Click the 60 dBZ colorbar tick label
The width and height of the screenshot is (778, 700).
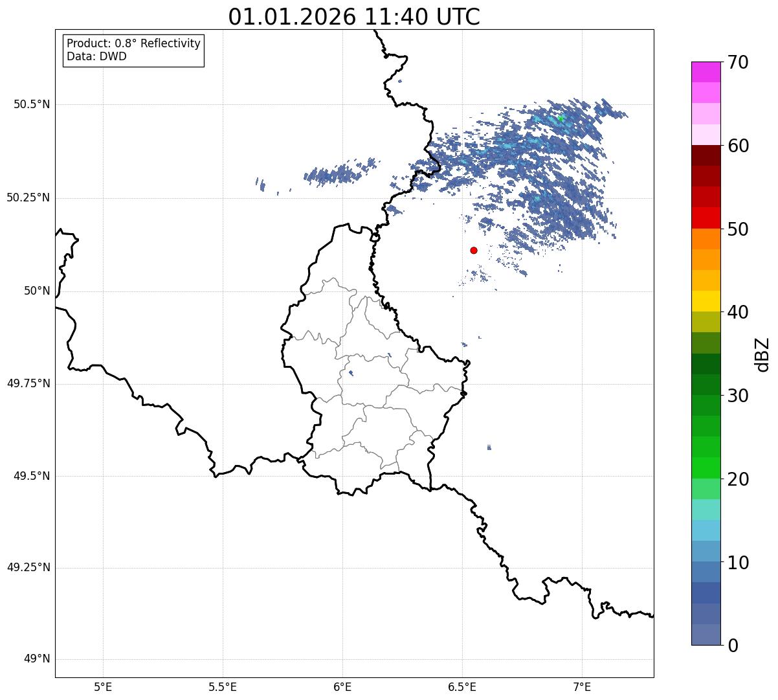[738, 146]
